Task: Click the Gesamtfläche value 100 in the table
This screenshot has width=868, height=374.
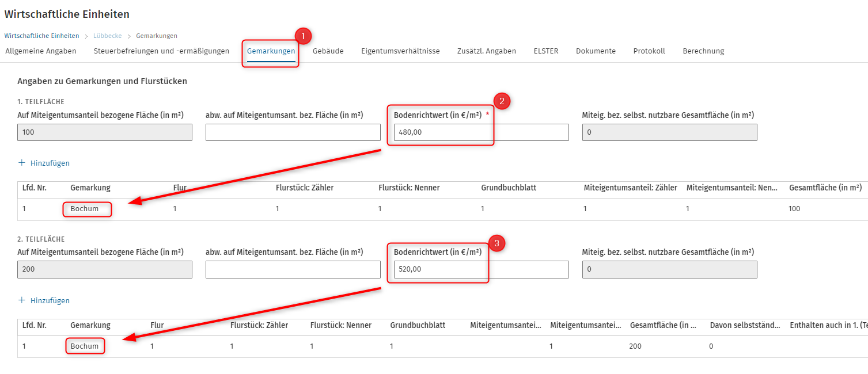Action: (794, 209)
